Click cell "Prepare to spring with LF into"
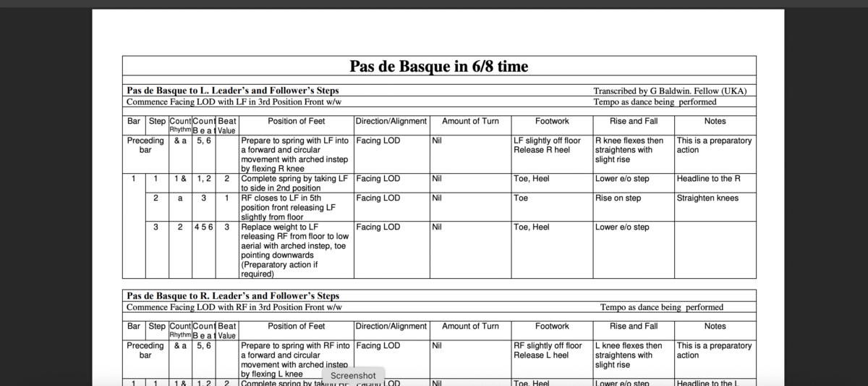Screen dimensions: 868x386 click(296, 155)
